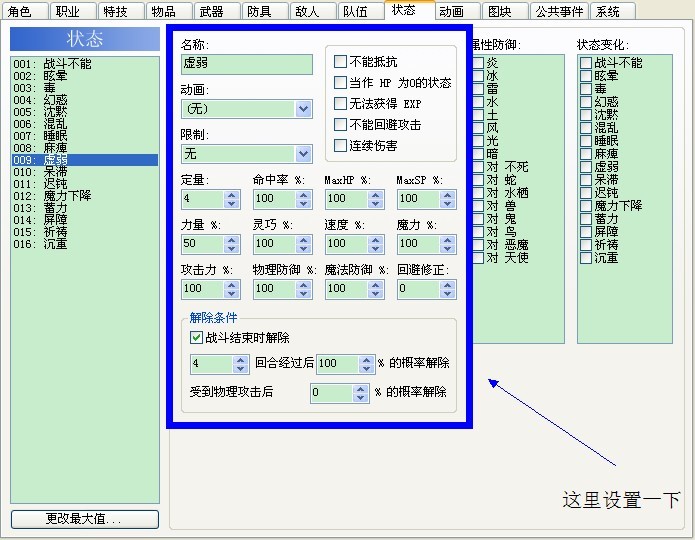Toggle 对 恶魔 attribute defense checkbox
The width and height of the screenshot is (695, 540).
(478, 245)
